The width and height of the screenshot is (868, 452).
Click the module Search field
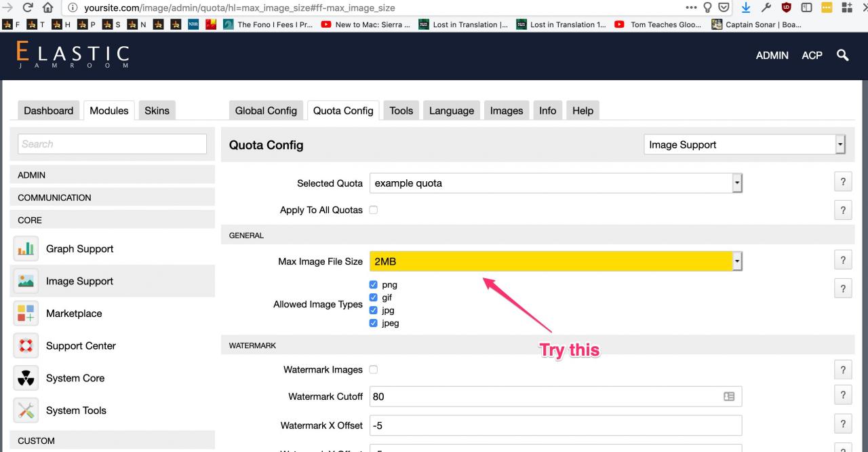(112, 144)
